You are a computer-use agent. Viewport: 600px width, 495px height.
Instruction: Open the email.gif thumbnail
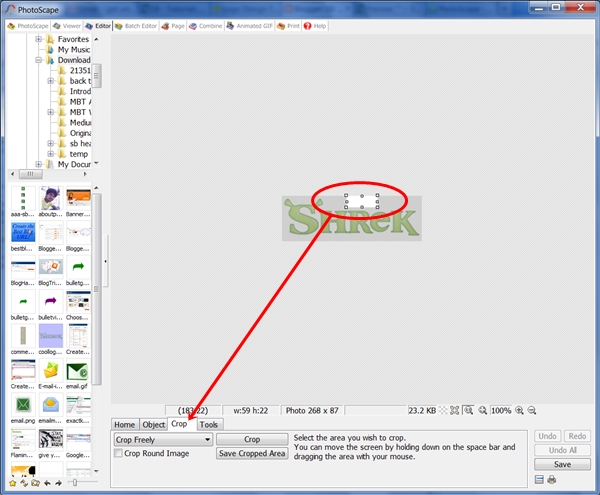click(x=78, y=370)
